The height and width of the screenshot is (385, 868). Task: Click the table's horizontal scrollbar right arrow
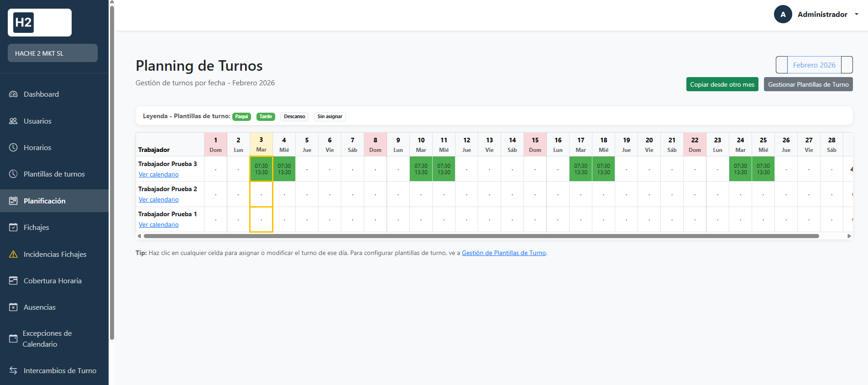click(849, 236)
